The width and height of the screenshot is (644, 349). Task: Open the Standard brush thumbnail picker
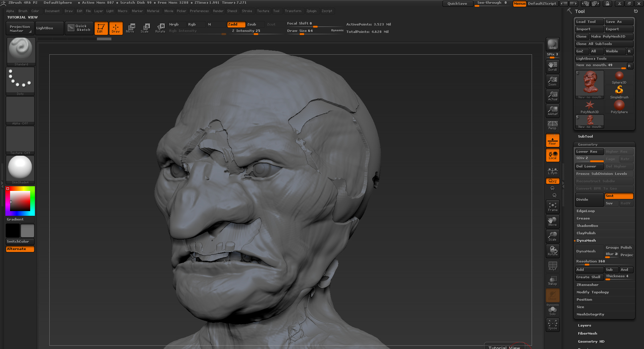[21, 51]
